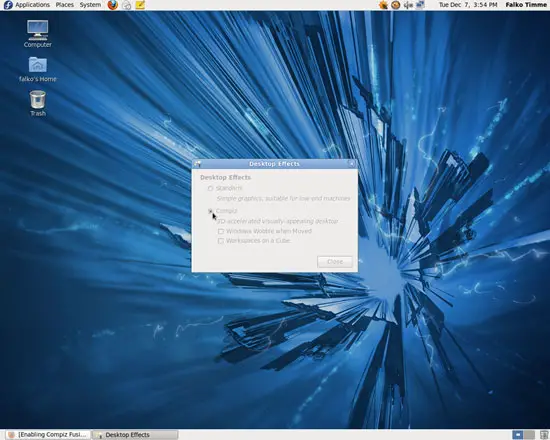This screenshot has width=550, height=440.
Task: Select the Standard radio button
Action: tap(210, 188)
